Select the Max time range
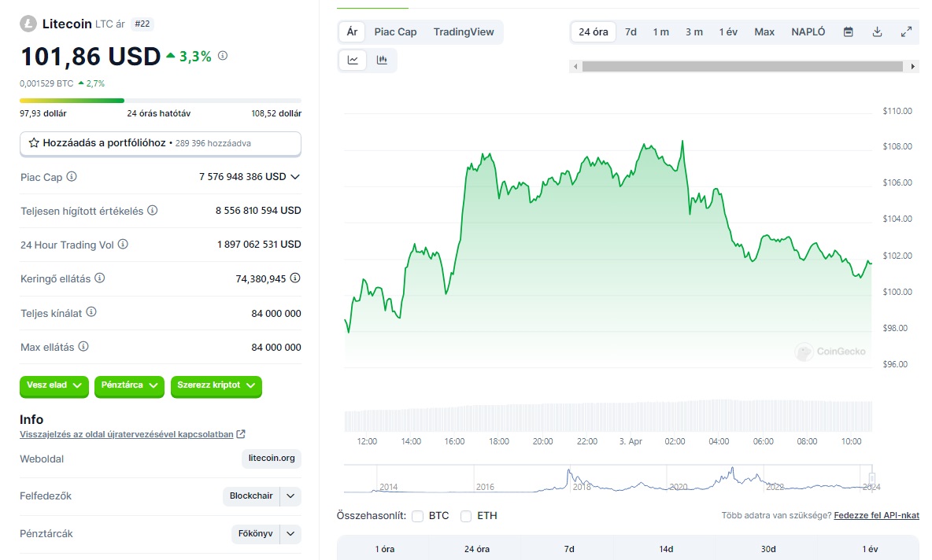The width and height of the screenshot is (932, 560). (x=764, y=32)
